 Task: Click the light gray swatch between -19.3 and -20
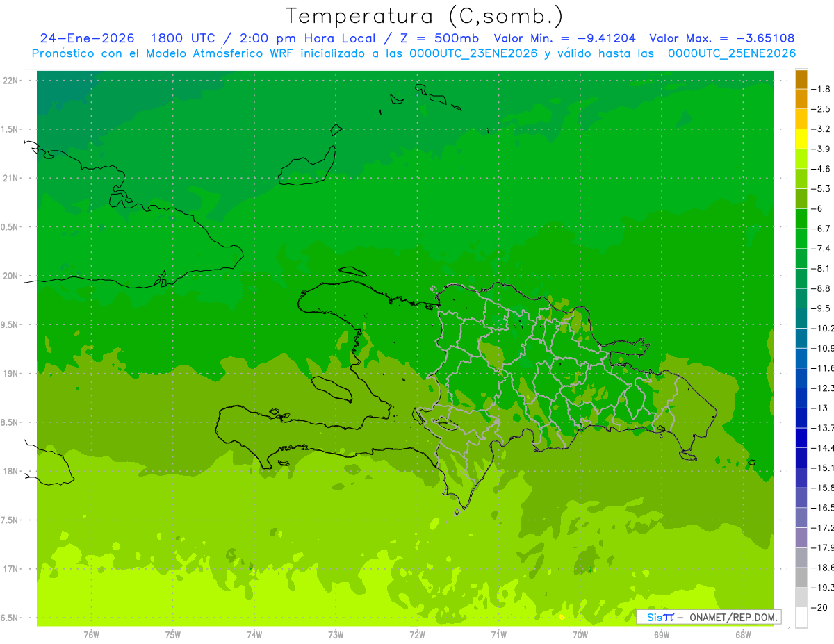tap(801, 597)
